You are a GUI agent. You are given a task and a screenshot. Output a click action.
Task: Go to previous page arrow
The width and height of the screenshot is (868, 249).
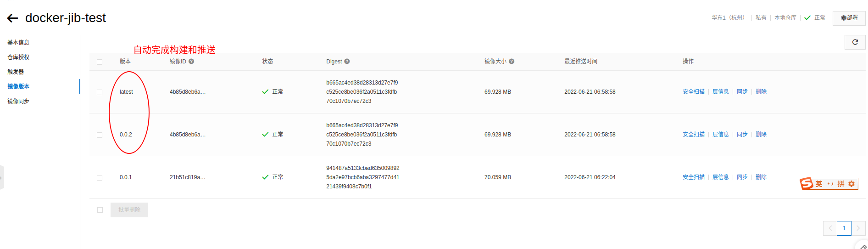pyautogui.click(x=830, y=228)
